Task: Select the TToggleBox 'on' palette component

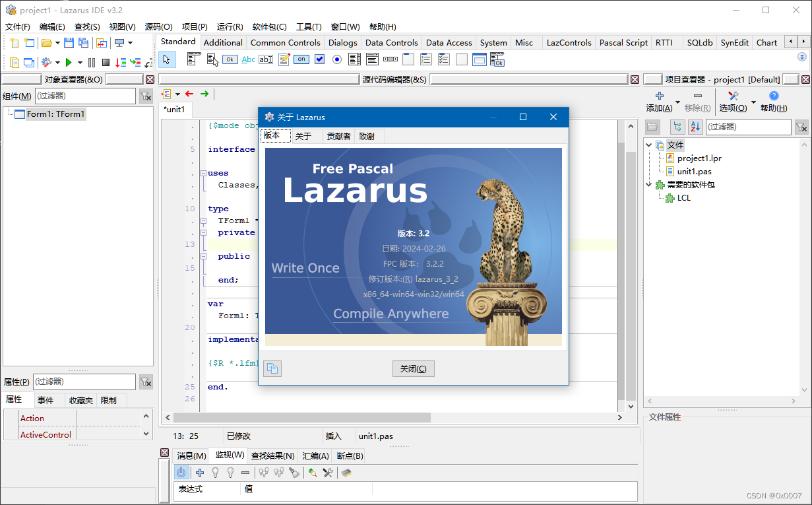Action: 301,59
